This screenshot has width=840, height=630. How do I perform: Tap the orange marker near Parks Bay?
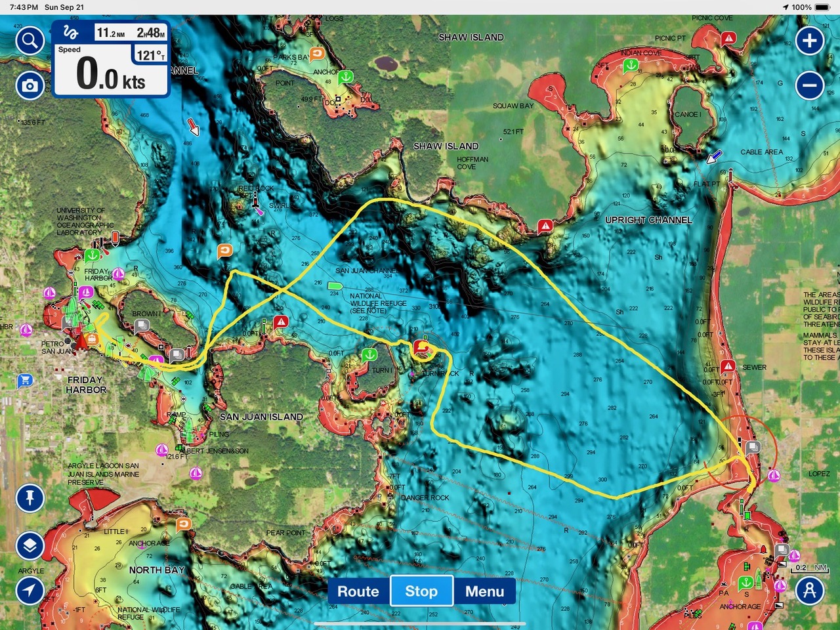(x=317, y=54)
